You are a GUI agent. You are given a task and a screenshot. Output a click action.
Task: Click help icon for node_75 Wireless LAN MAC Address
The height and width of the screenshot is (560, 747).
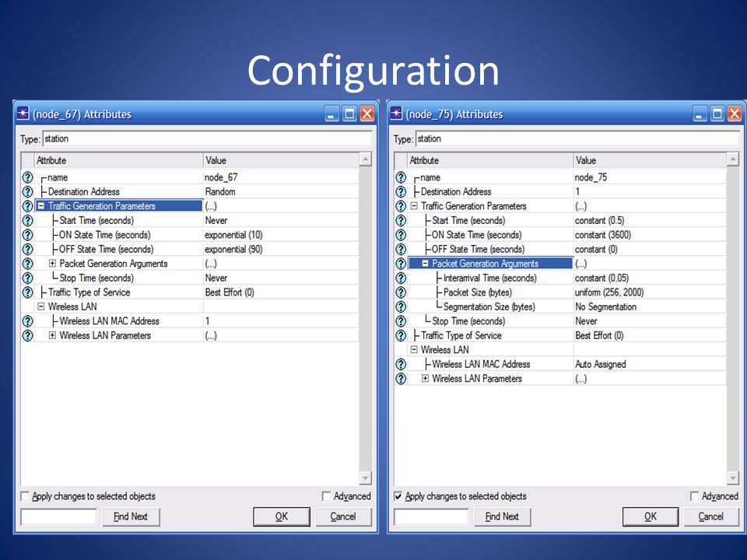[402, 364]
